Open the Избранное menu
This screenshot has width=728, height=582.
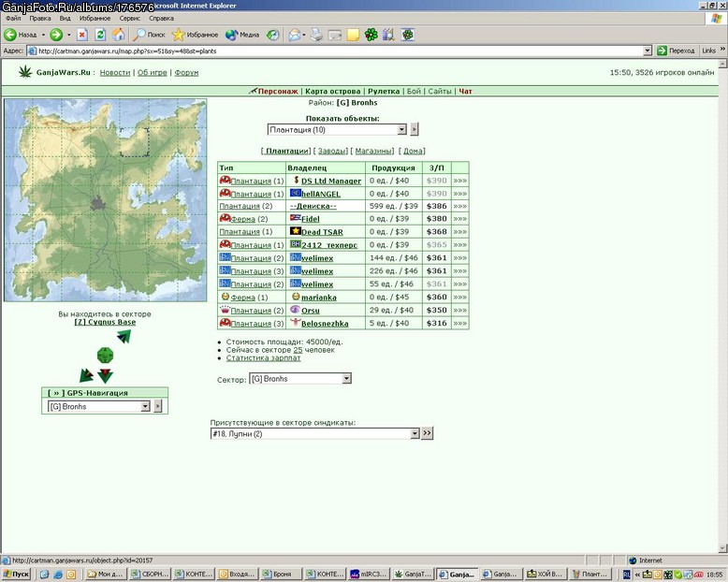point(95,18)
